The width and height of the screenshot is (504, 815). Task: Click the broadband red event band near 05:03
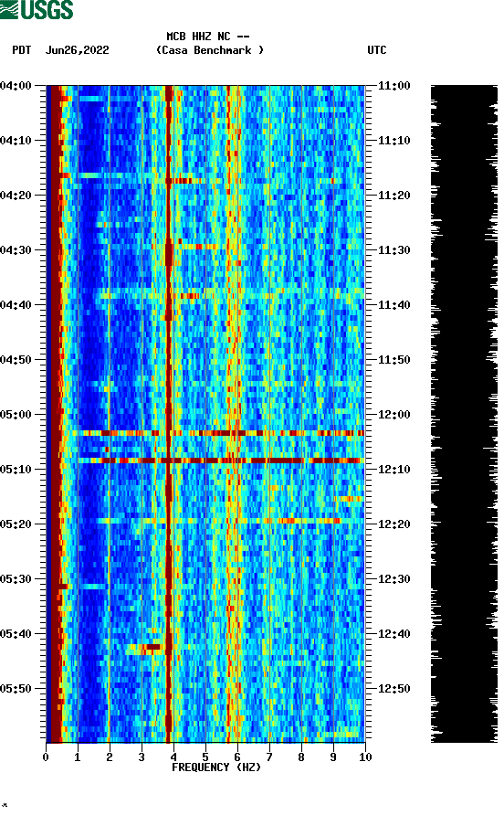pos(221,433)
